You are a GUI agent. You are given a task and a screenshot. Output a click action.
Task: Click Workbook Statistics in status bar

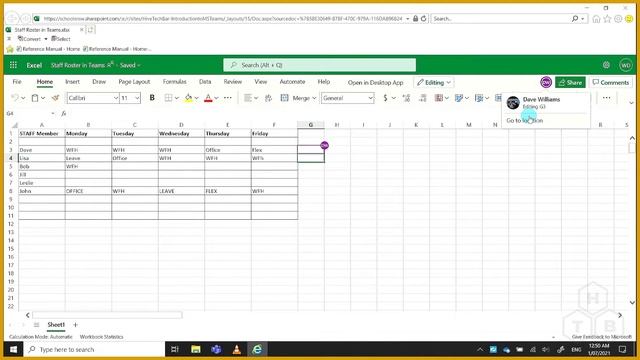pos(102,337)
